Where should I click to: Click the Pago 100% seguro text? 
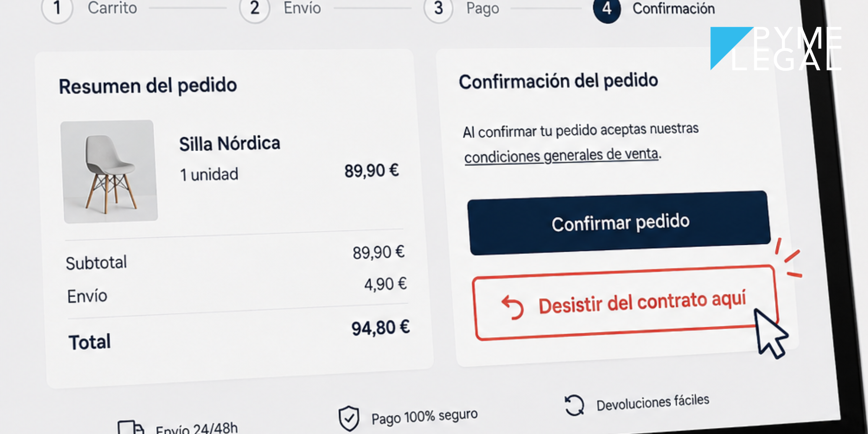(424, 417)
